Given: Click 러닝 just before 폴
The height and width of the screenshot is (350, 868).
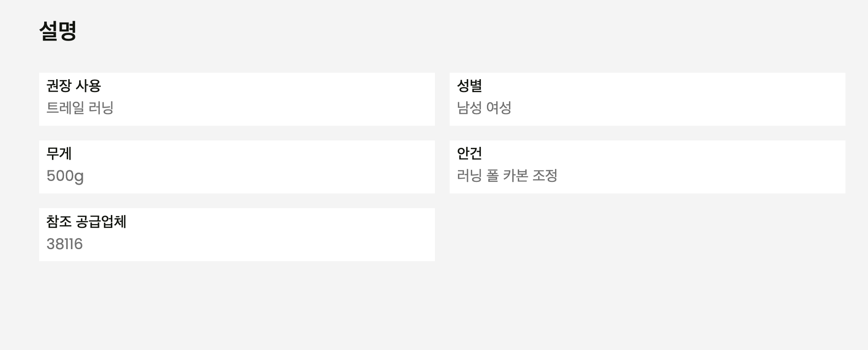Looking at the screenshot, I should coord(469,175).
